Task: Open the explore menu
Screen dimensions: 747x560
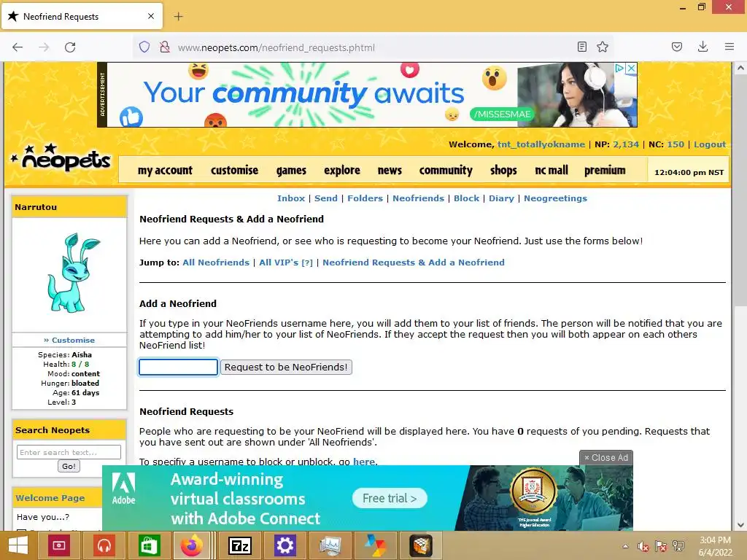Action: [x=342, y=170]
